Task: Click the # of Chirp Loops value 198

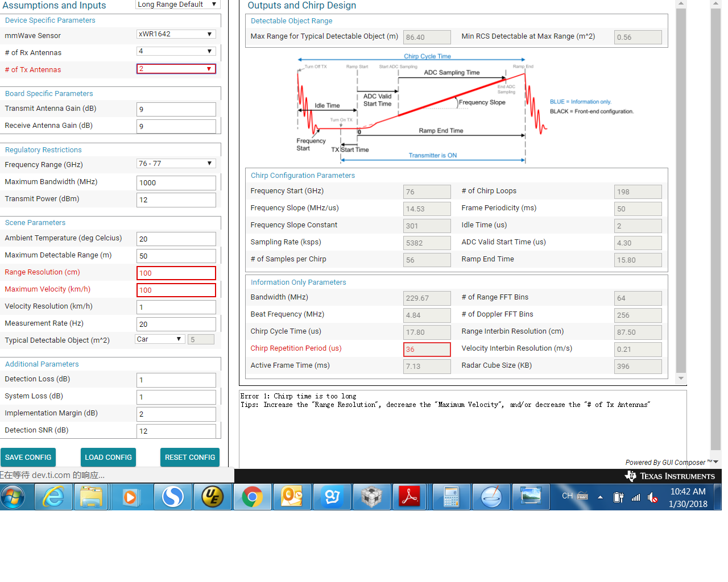Action: pos(638,192)
